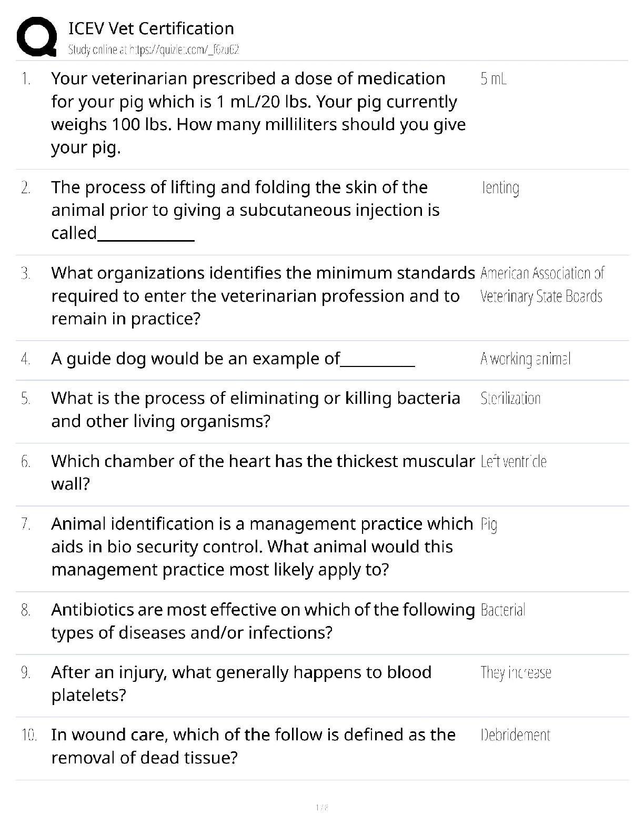Click the blood platelets injury question
644x834 pixels.
pos(241,683)
